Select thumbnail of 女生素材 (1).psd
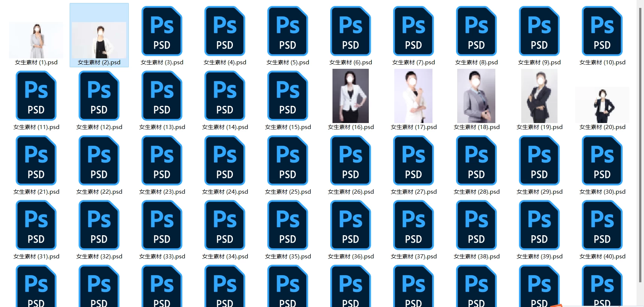 tap(36, 40)
